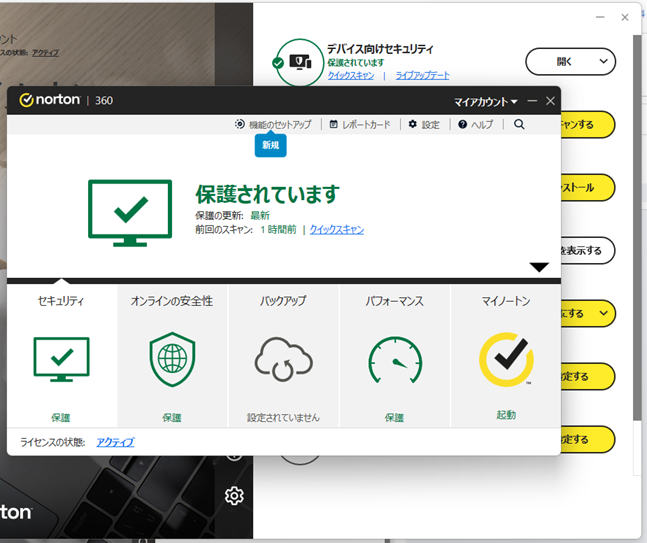Expand the マイアカウント dropdown

tap(485, 101)
